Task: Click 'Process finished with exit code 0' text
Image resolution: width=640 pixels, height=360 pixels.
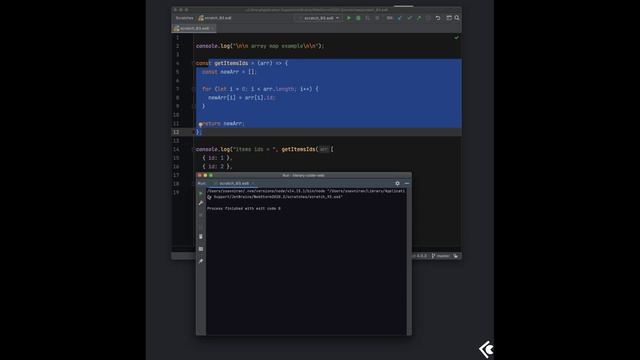Action: (x=244, y=208)
